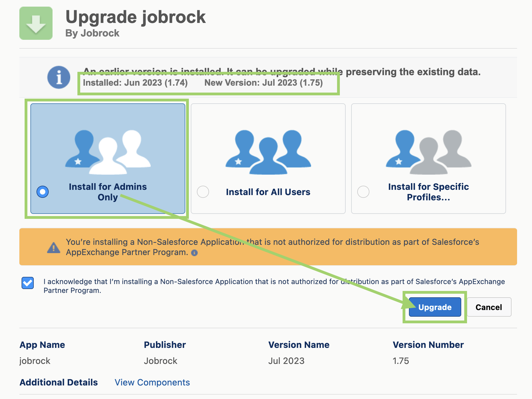Click the green download arrow icon
The image size is (532, 399).
(x=36, y=23)
